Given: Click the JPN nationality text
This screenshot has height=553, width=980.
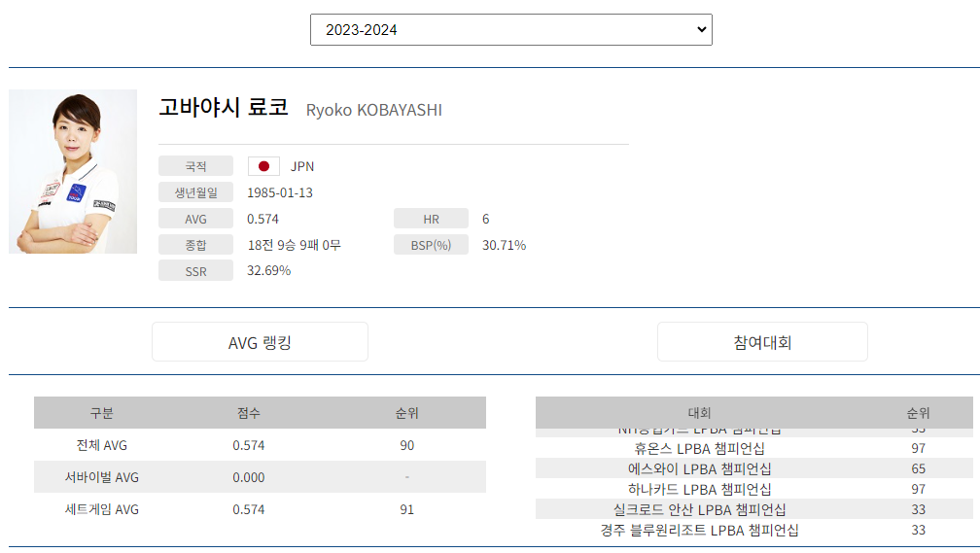Looking at the screenshot, I should click(301, 166).
